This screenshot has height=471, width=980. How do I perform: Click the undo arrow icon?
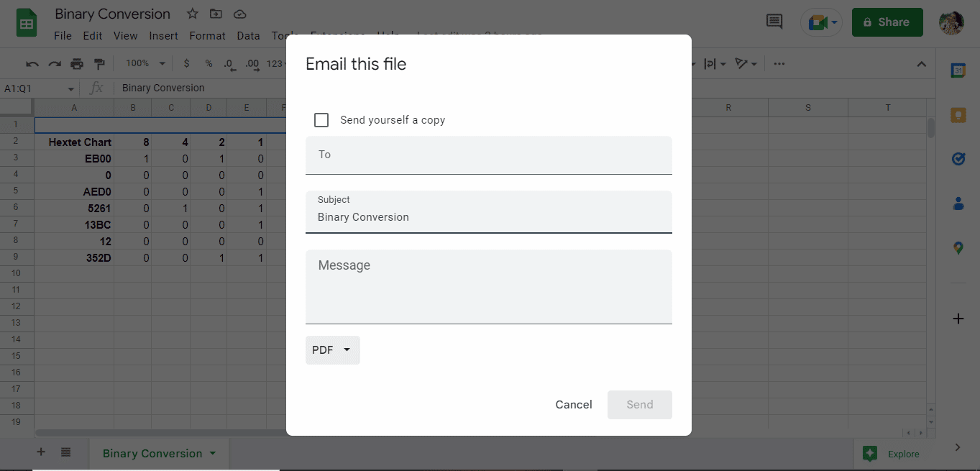(32, 64)
